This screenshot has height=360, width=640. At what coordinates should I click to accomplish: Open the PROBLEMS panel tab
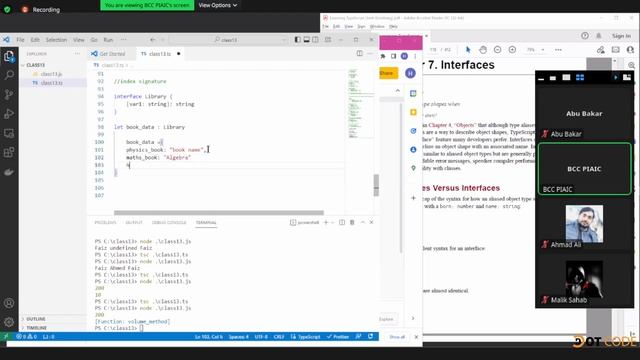point(105,222)
